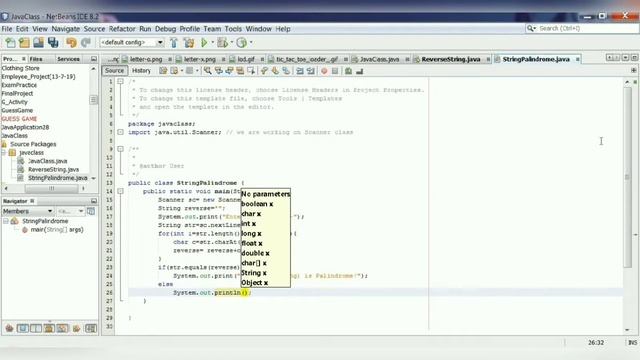Click the Next Bookmark editor icon
This screenshot has height=360, width=640.
(275, 71)
